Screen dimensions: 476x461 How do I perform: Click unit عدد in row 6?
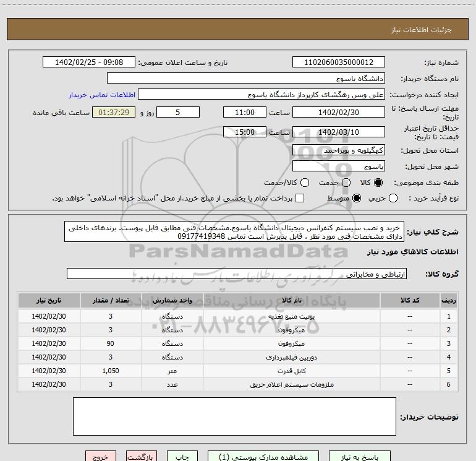click(172, 384)
